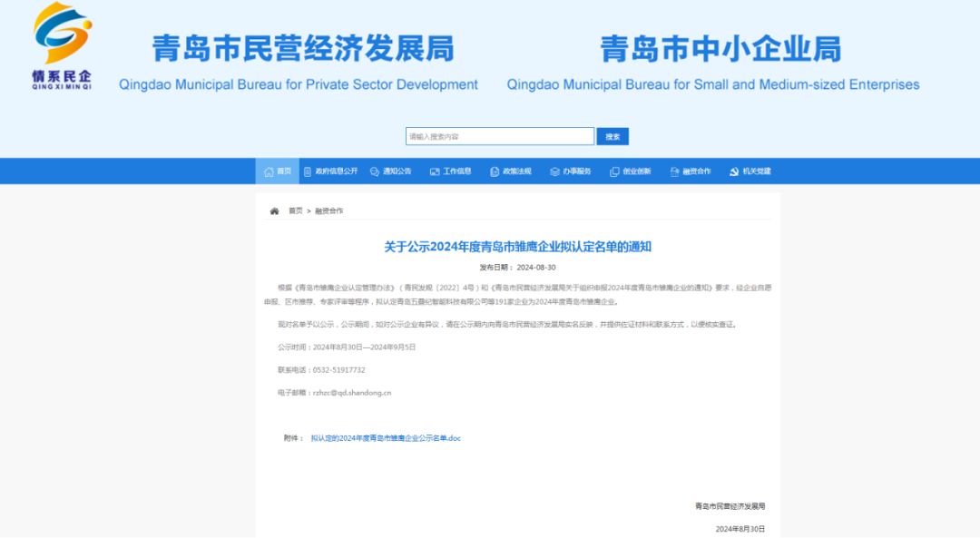
Task: Click the 青岛市民营经济发展局 header title
Action: [302, 49]
